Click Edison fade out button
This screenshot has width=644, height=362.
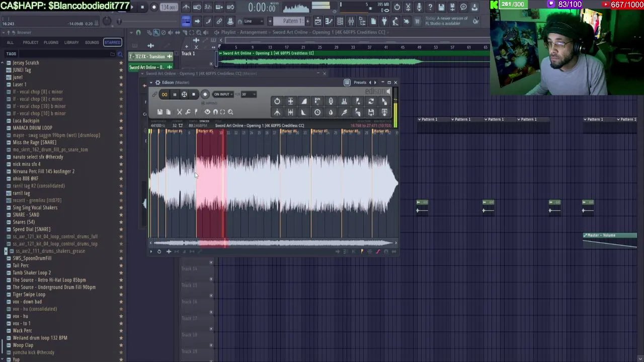coord(304,112)
